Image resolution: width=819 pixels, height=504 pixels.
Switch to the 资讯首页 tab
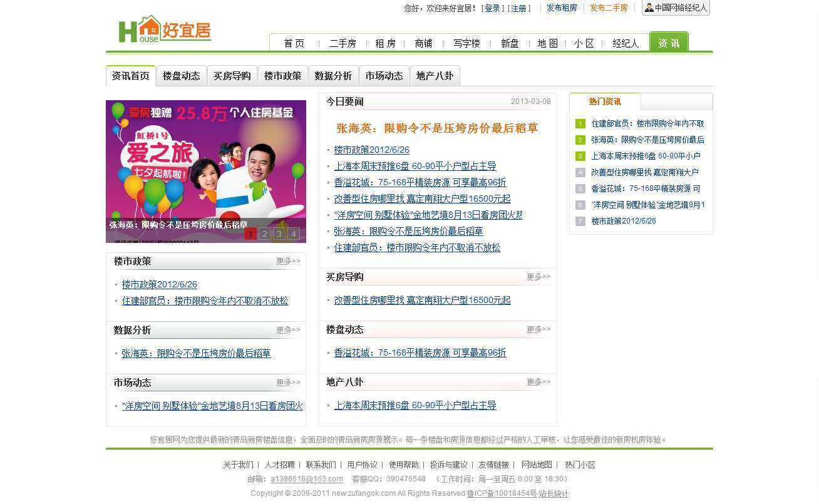[x=131, y=76]
